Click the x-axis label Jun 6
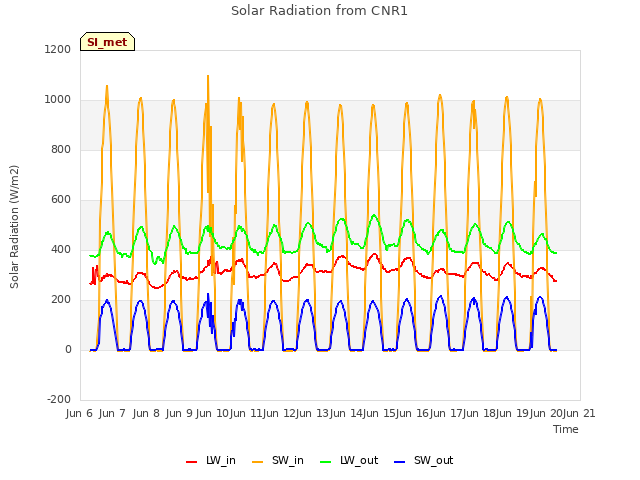640x480 pixels. (x=79, y=413)
